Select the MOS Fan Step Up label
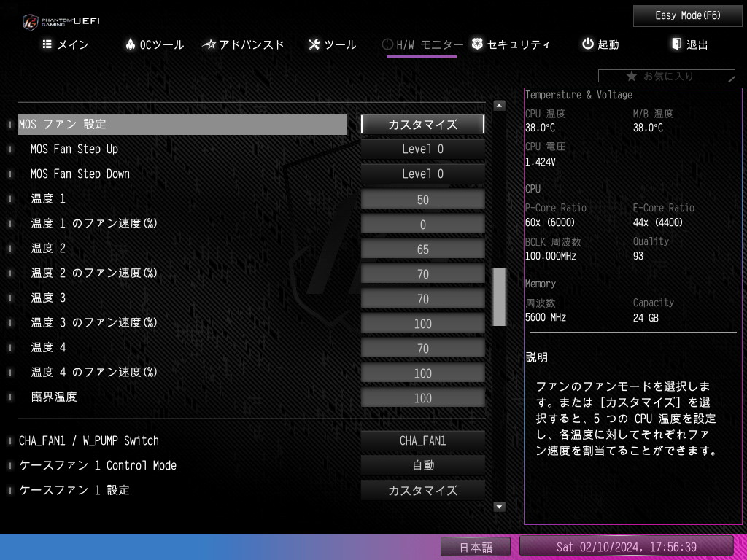Viewport: 747px width, 560px height. (x=74, y=149)
